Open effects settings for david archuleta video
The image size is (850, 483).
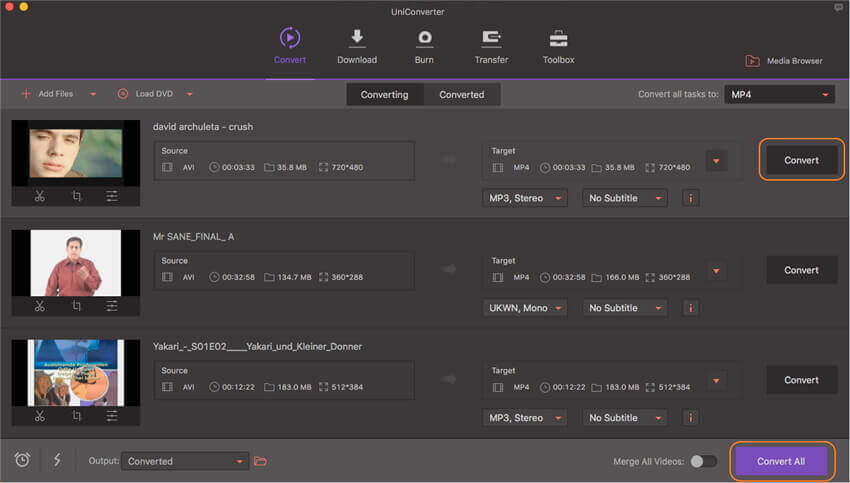[x=112, y=196]
